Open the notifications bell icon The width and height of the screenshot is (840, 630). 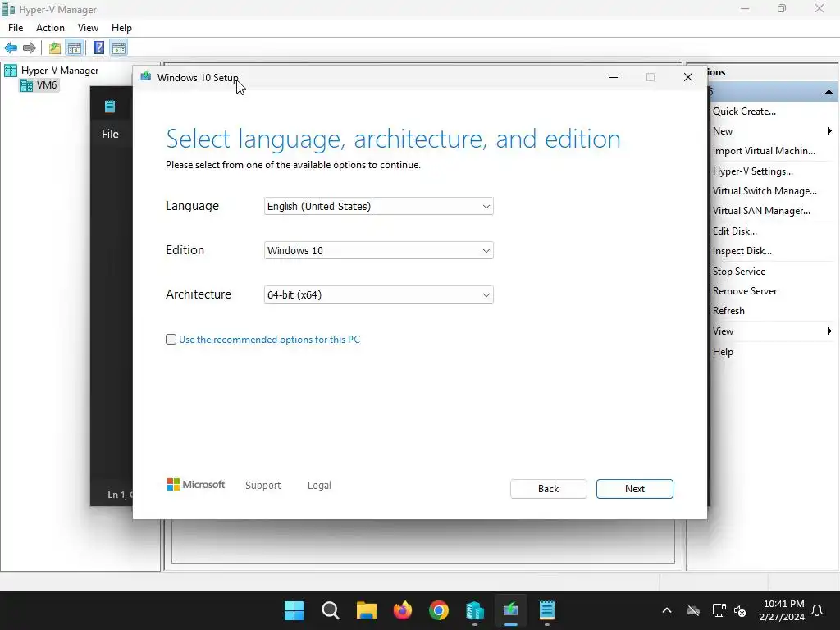[x=818, y=610]
